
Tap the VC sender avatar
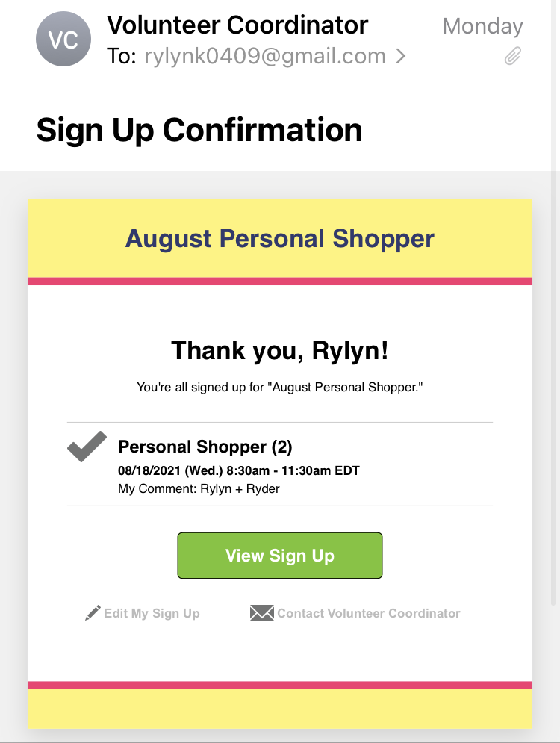click(x=63, y=39)
